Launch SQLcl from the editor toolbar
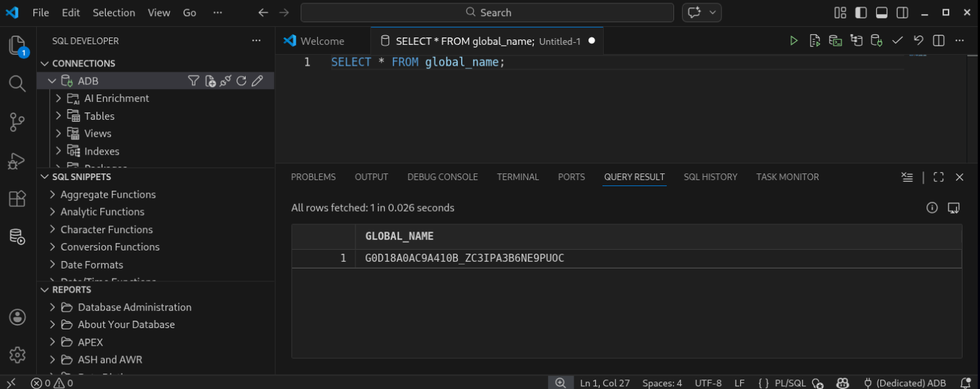 tap(835, 40)
